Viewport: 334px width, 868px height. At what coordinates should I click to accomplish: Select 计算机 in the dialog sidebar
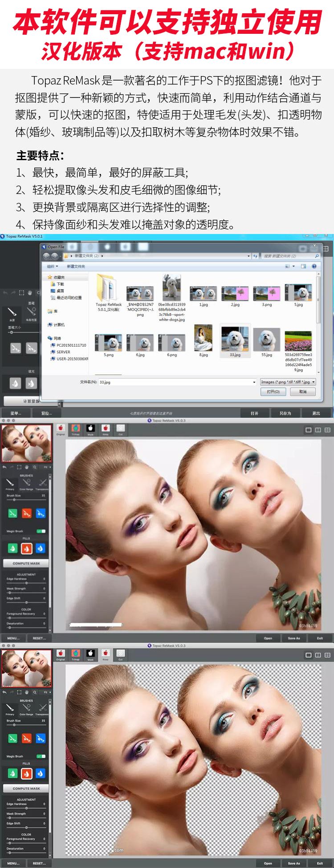pos(56,325)
